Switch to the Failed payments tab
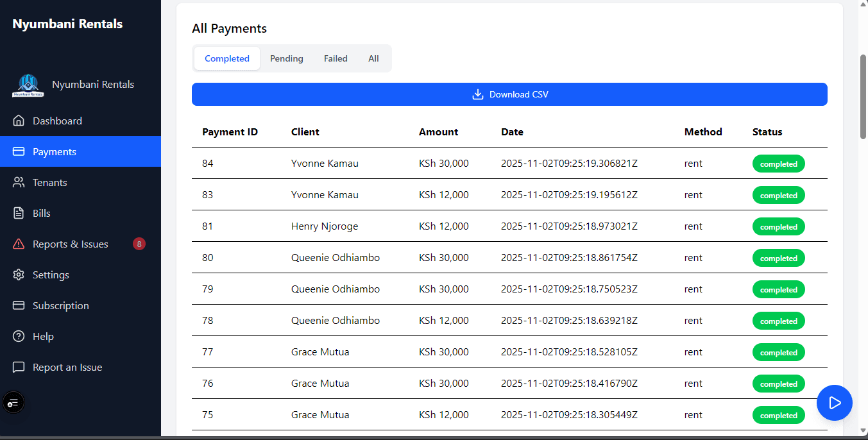Viewport: 868px width, 440px height. 336,58
